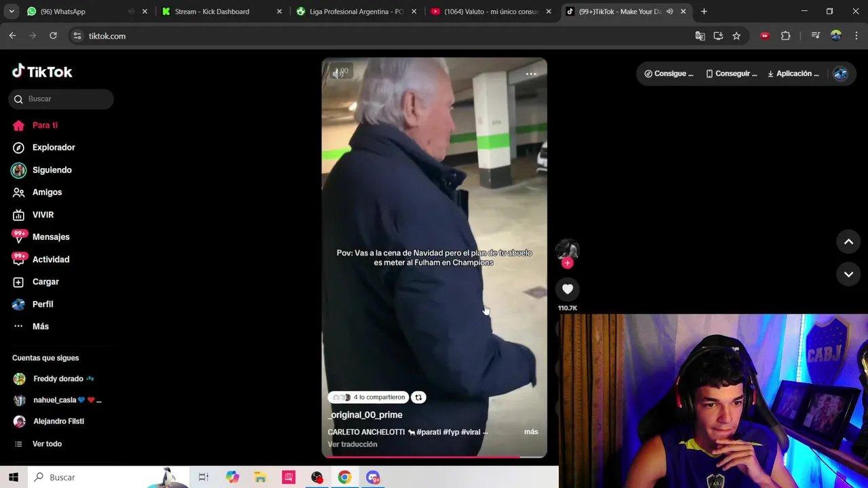Click the Aplicación... download button
868x488 pixels.
(793, 73)
